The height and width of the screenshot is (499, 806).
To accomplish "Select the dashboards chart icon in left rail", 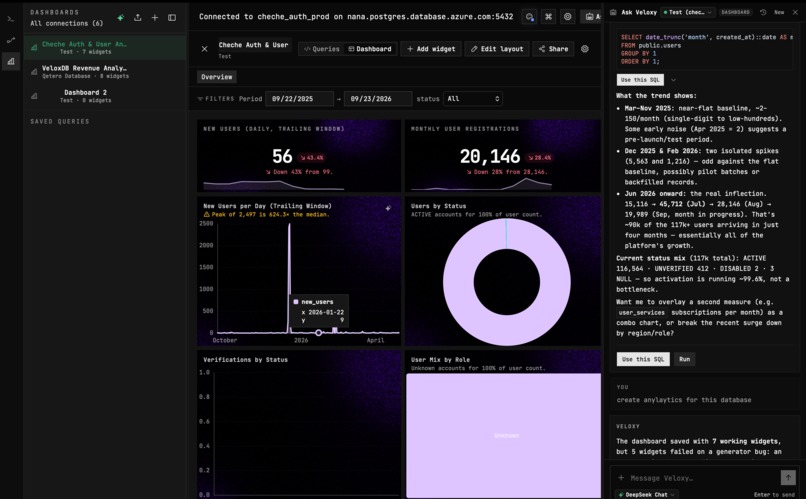I will click(11, 61).
